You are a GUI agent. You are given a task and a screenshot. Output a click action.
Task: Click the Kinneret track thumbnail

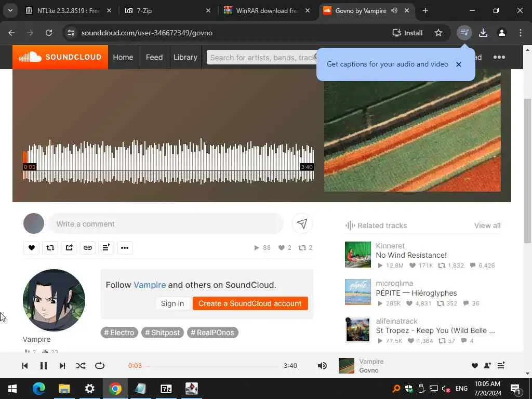point(357,255)
